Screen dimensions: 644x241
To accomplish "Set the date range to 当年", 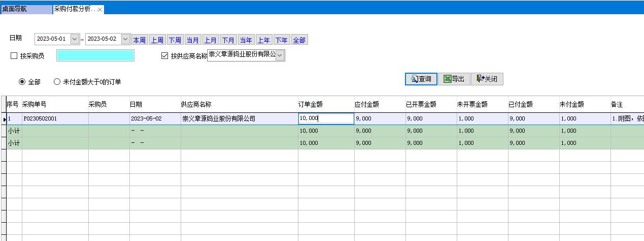I will pos(246,40).
